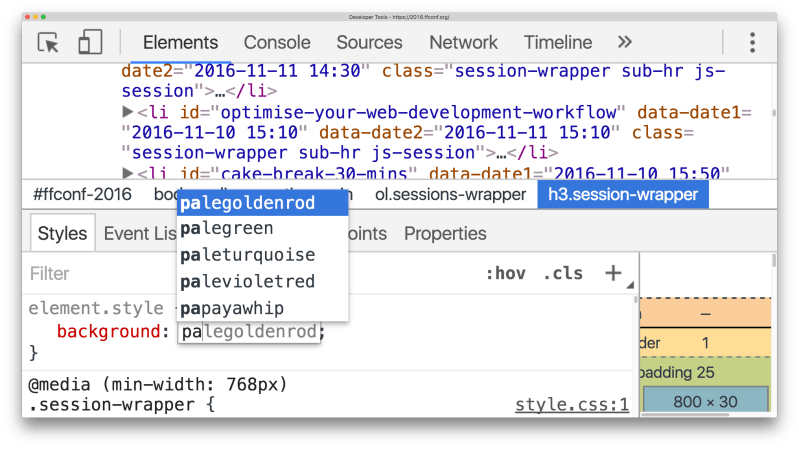
Task: Switch to the Console tab
Action: (277, 42)
